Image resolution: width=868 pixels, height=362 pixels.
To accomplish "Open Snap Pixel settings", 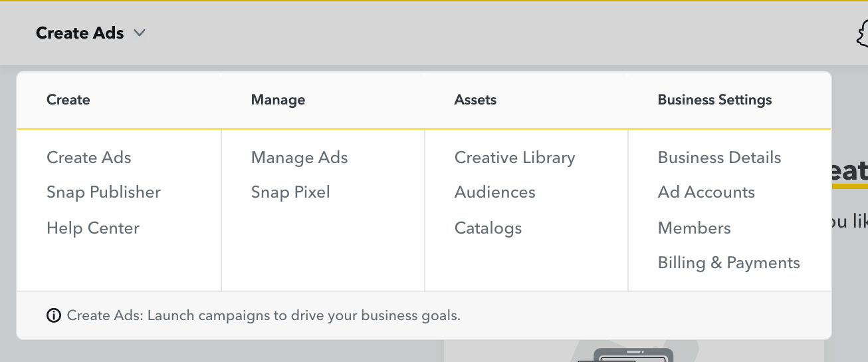I will 290,192.
